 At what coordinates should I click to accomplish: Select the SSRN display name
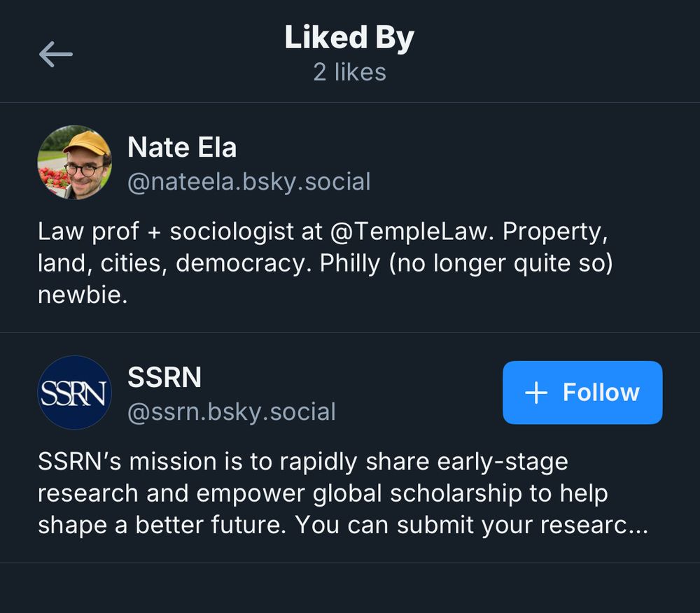[x=163, y=378]
